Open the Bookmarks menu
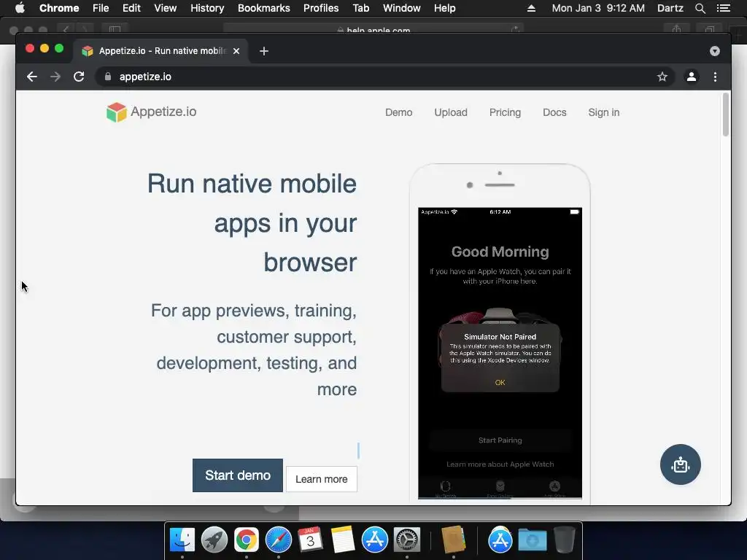Image resolution: width=747 pixels, height=560 pixels. coord(264,8)
